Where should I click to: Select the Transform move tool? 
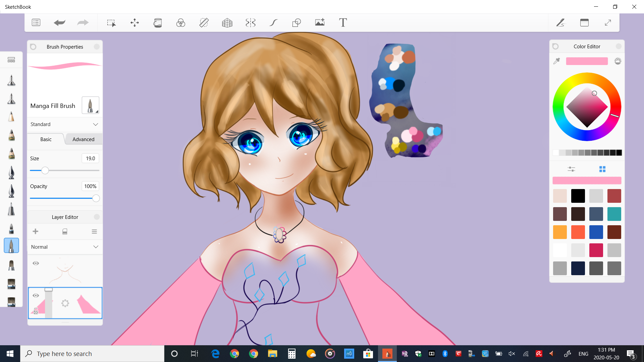pyautogui.click(x=135, y=22)
